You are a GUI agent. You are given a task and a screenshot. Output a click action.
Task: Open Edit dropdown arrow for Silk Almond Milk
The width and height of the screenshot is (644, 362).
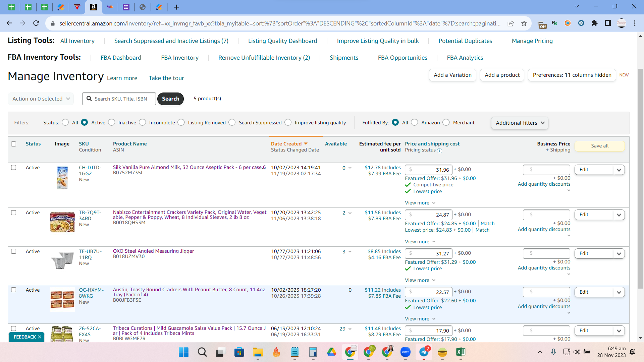tap(619, 170)
